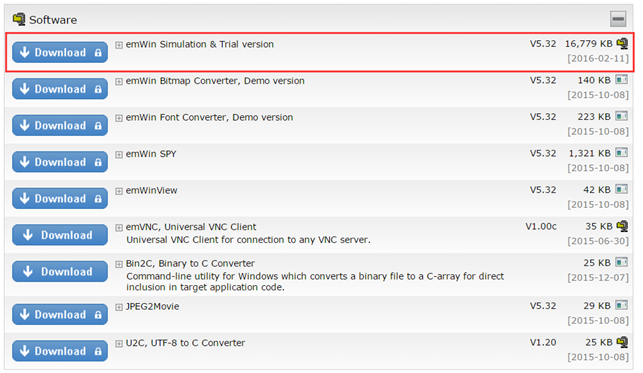This screenshot has height=373, width=643.
Task: Click down arrow icon on emVNC download button
Action: [x=28, y=234]
